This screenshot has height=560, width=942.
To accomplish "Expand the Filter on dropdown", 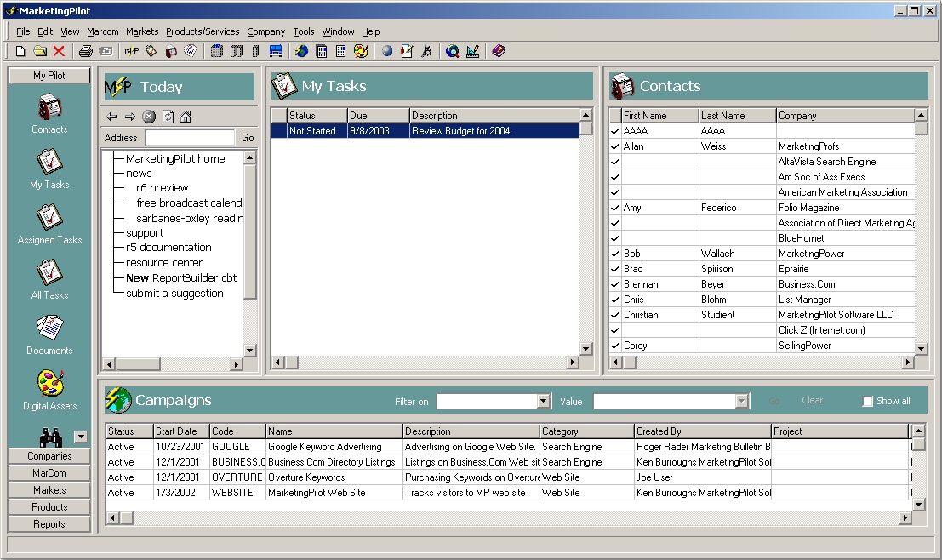I will (544, 402).
